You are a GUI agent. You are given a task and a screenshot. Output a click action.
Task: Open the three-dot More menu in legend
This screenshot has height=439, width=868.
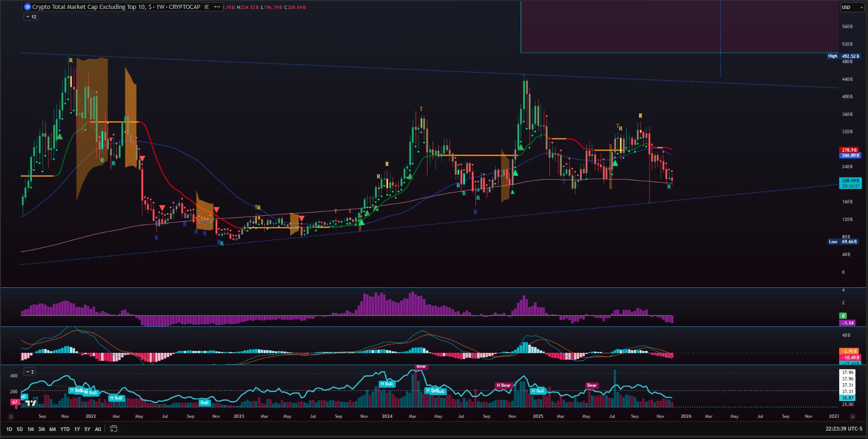click(x=217, y=7)
